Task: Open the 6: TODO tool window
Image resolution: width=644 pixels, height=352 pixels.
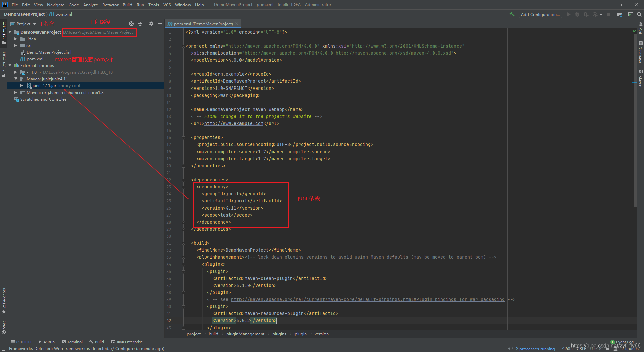Action: tap(21, 342)
